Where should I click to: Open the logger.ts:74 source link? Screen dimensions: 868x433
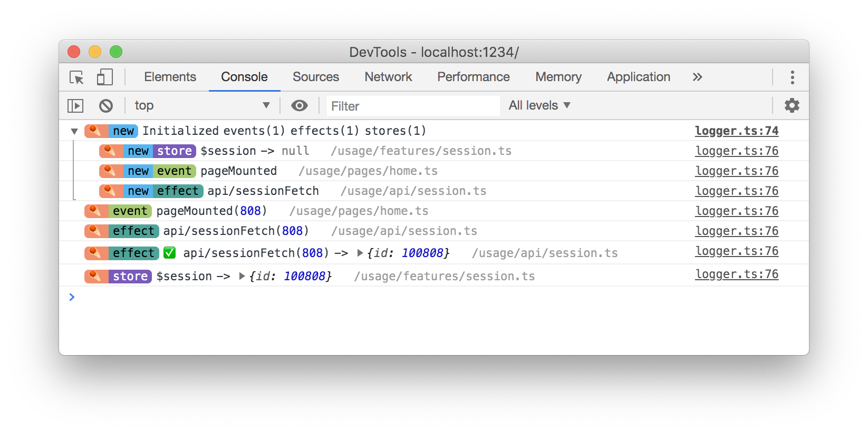pyautogui.click(x=736, y=131)
